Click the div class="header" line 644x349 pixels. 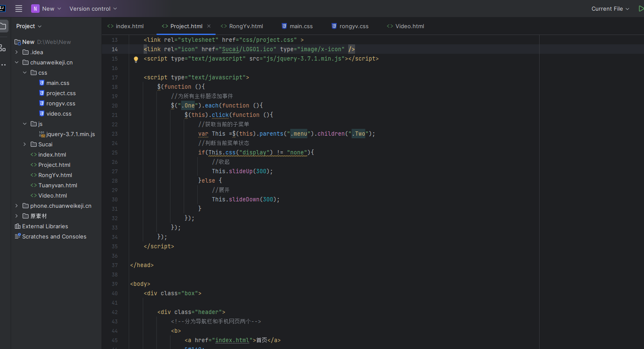(x=191, y=312)
